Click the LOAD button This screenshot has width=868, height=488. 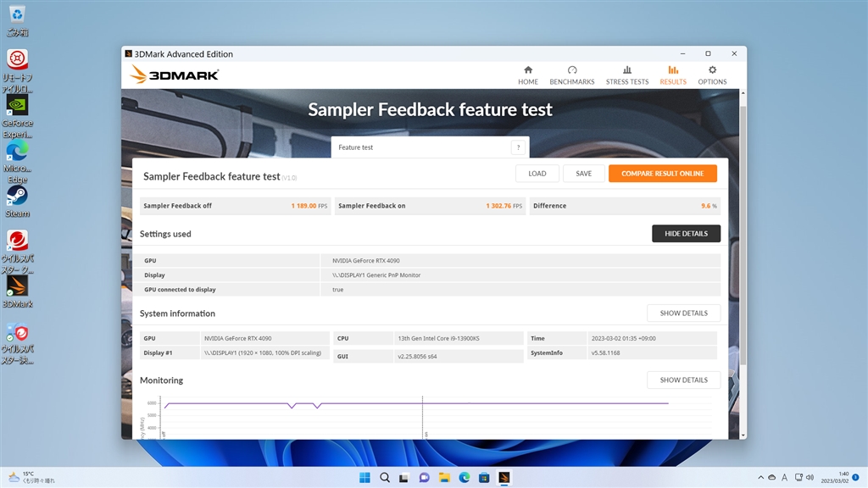(x=537, y=173)
